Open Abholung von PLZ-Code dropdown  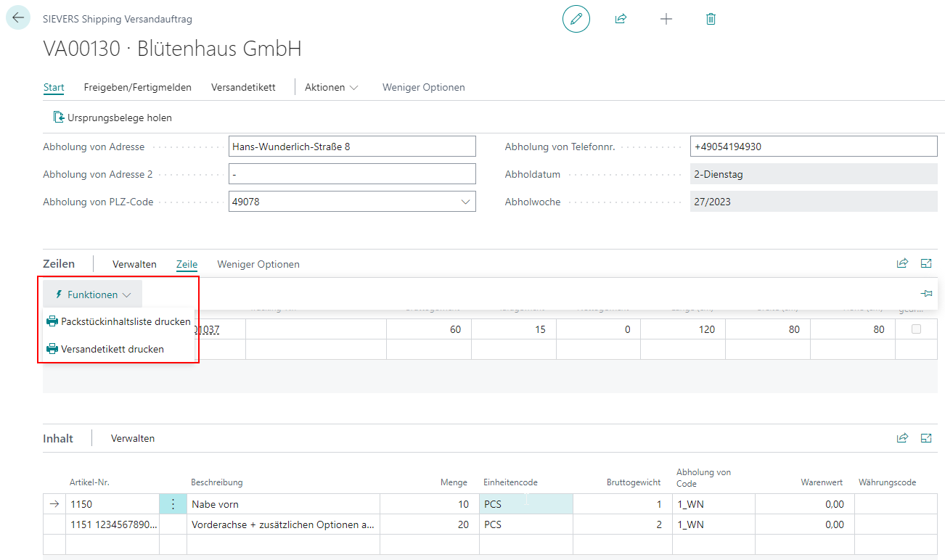point(465,202)
